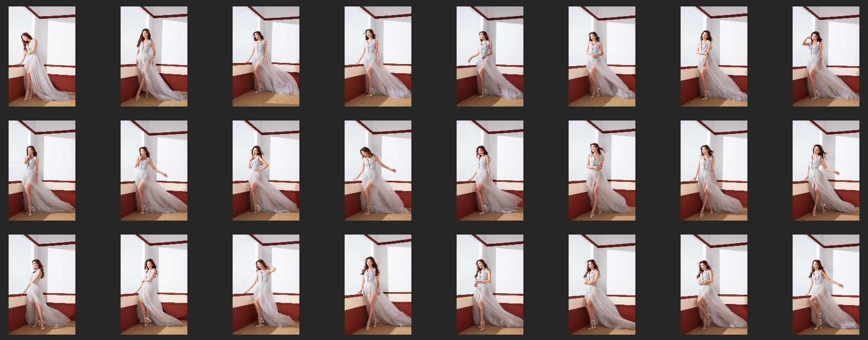Select the last thumbnail in the middle row
The image size is (868, 340).
[x=826, y=171]
